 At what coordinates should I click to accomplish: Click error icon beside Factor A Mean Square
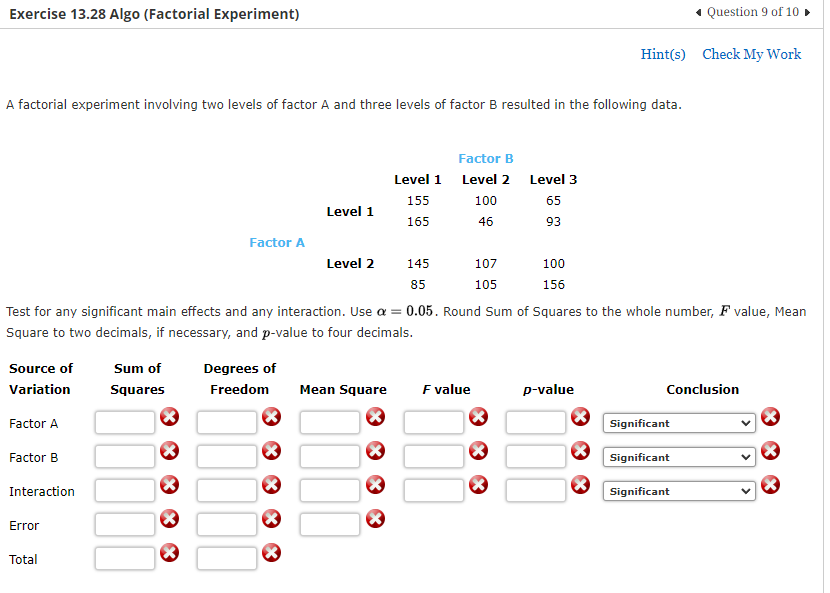pyautogui.click(x=375, y=417)
